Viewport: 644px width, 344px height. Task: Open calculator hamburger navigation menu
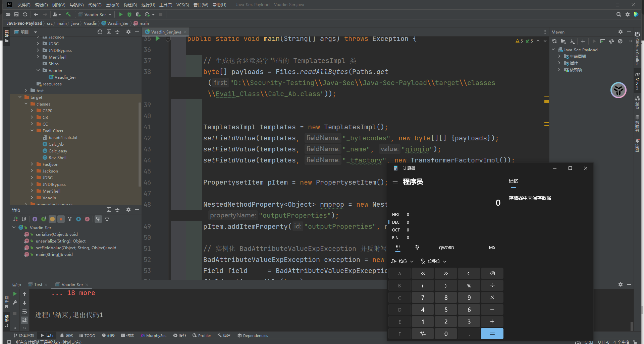point(395,182)
